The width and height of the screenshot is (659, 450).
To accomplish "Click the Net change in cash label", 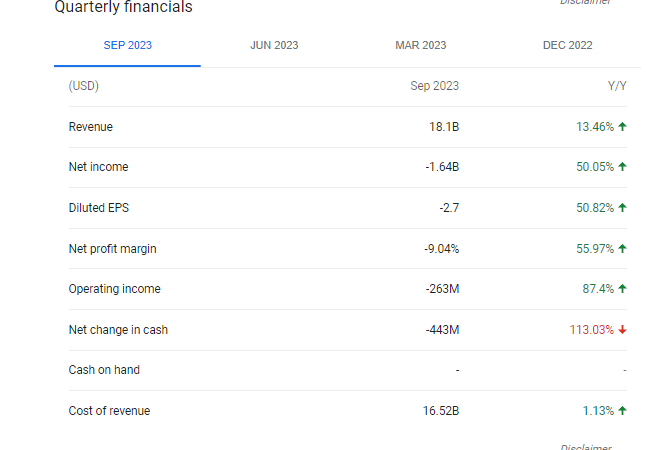I will 118,330.
